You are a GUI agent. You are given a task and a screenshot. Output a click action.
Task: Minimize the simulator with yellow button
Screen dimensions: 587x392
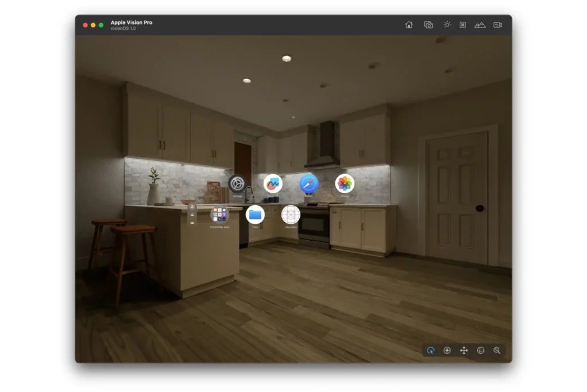pyautogui.click(x=93, y=25)
